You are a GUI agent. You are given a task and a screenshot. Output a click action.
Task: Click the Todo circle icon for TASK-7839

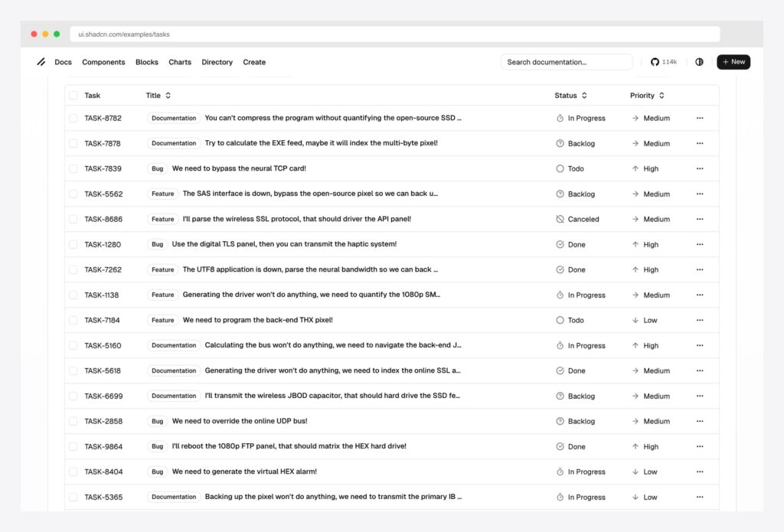[x=560, y=168]
